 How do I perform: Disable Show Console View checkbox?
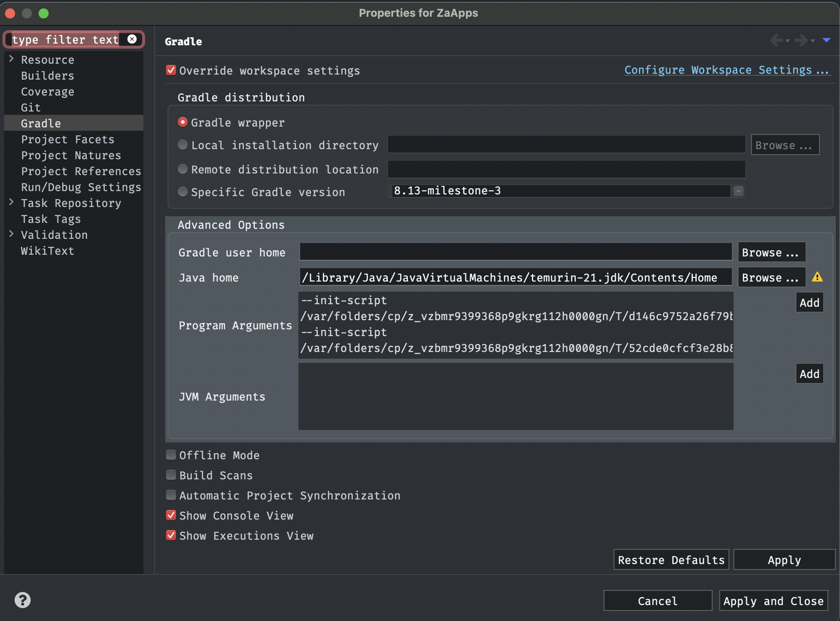tap(171, 515)
